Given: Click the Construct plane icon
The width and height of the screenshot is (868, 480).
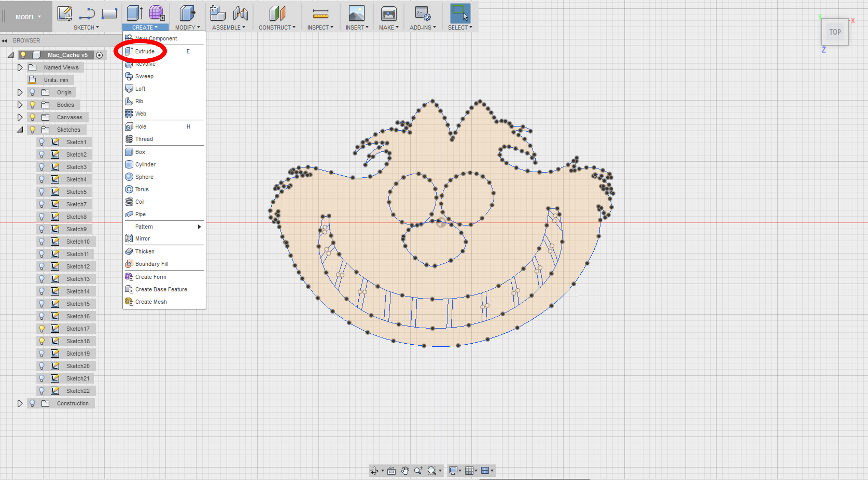Looking at the screenshot, I should 277,14.
